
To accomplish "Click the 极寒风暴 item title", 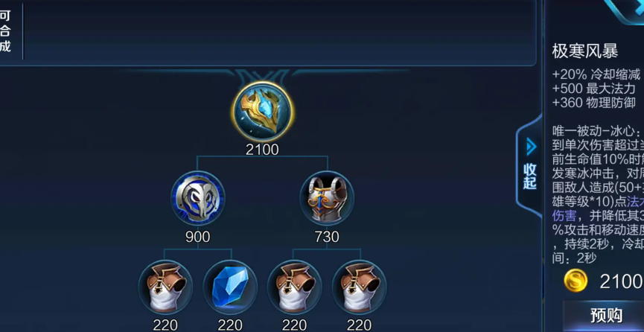I will tap(585, 51).
